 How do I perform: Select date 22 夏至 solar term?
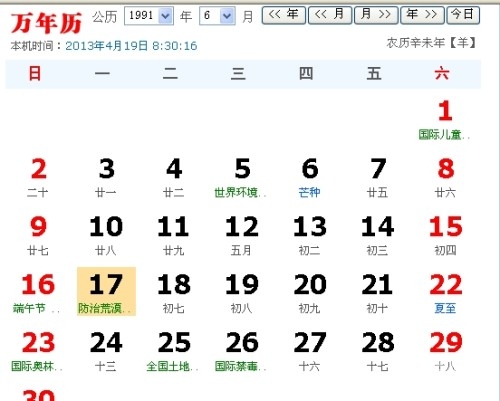click(446, 294)
